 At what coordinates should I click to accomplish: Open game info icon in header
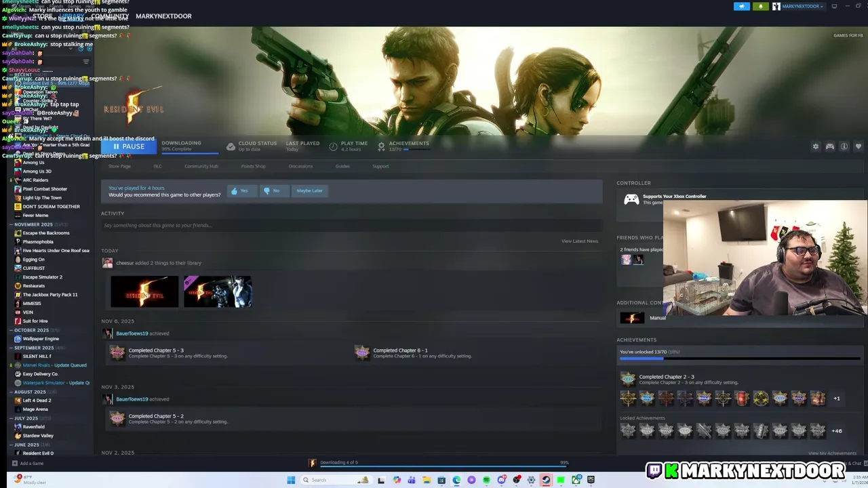844,146
